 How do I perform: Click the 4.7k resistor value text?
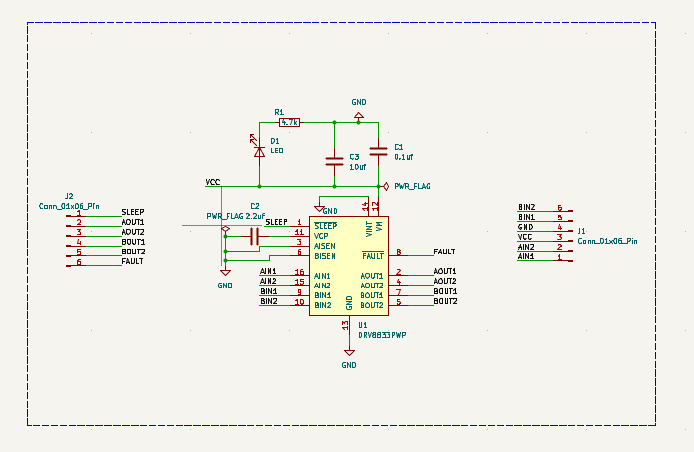[289, 122]
